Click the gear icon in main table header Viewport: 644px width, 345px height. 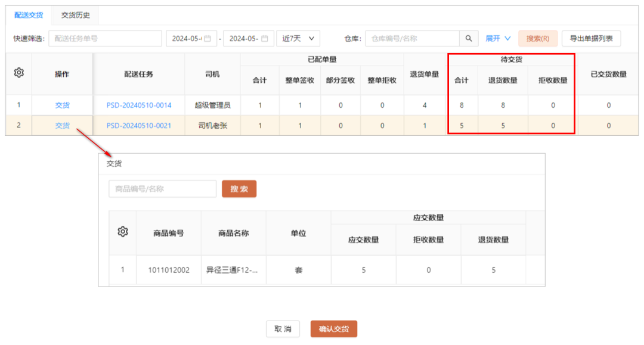click(x=18, y=73)
